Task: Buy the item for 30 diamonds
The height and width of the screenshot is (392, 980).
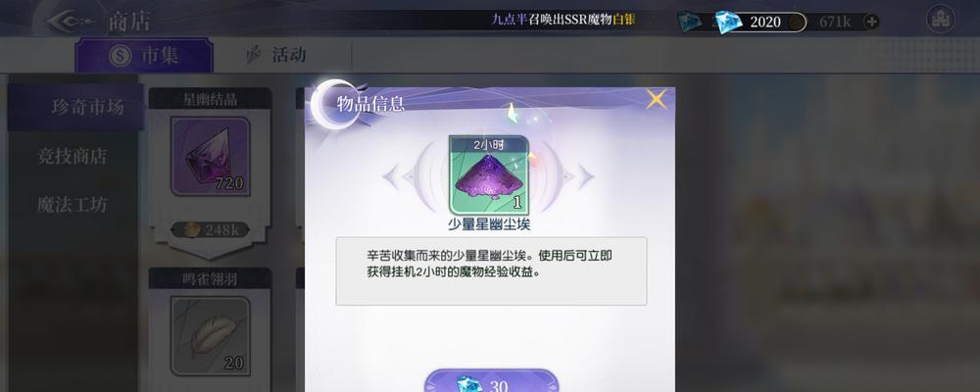Action: 491,382
